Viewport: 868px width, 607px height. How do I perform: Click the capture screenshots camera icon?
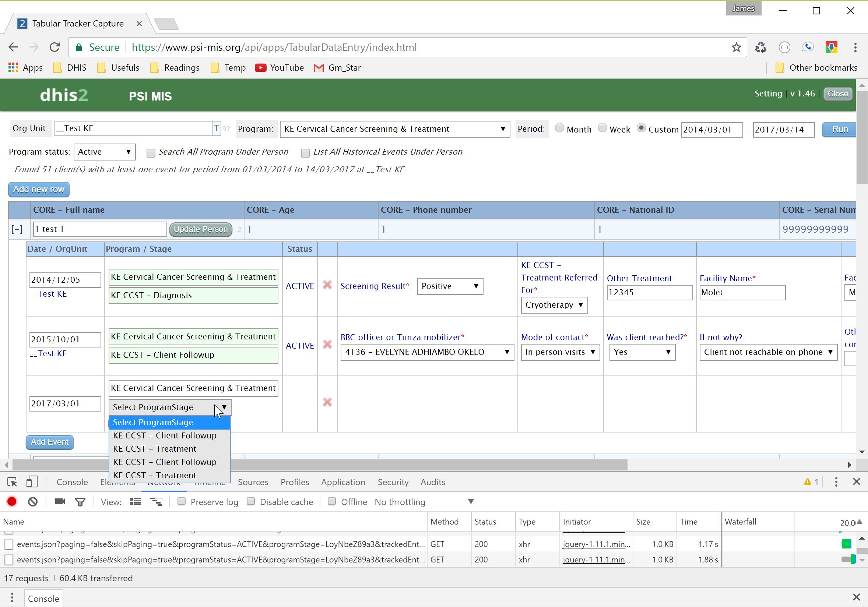(60, 502)
